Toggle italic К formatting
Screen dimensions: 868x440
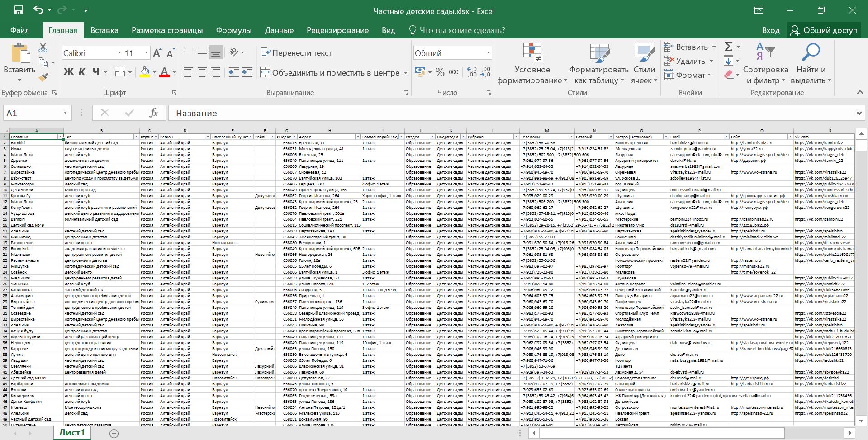coord(82,72)
